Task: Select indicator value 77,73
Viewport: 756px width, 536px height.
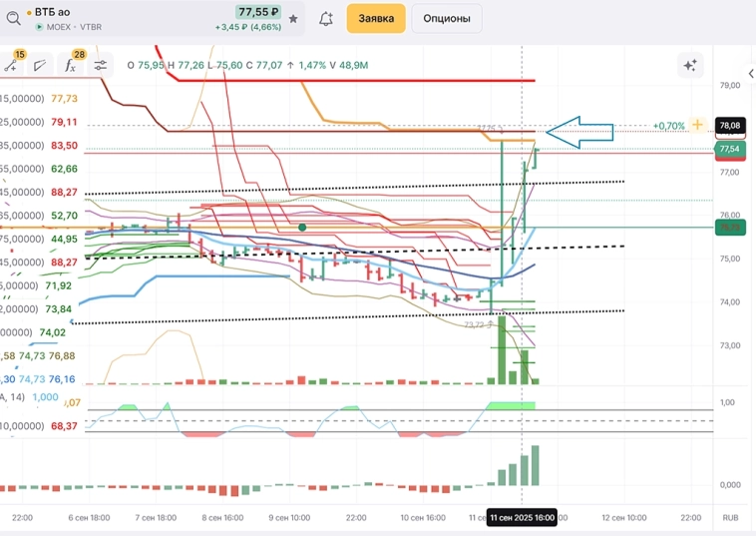Action: pyautogui.click(x=64, y=99)
